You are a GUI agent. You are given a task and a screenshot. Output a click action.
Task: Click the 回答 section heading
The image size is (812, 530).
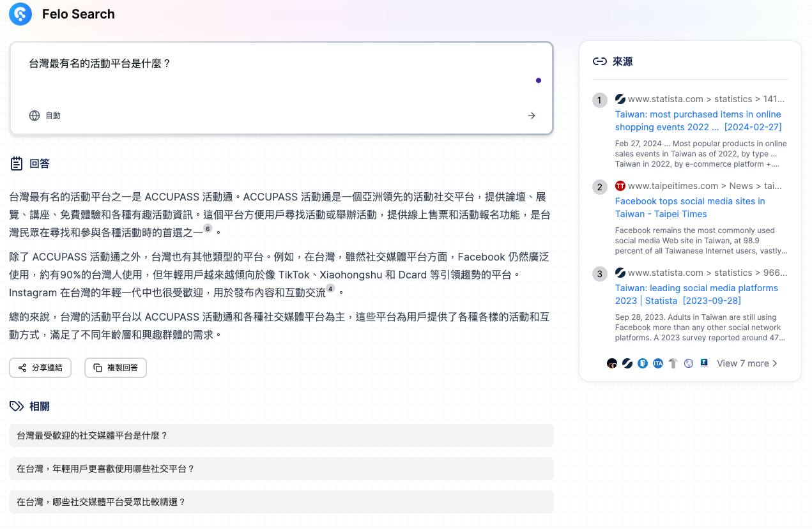coord(40,163)
